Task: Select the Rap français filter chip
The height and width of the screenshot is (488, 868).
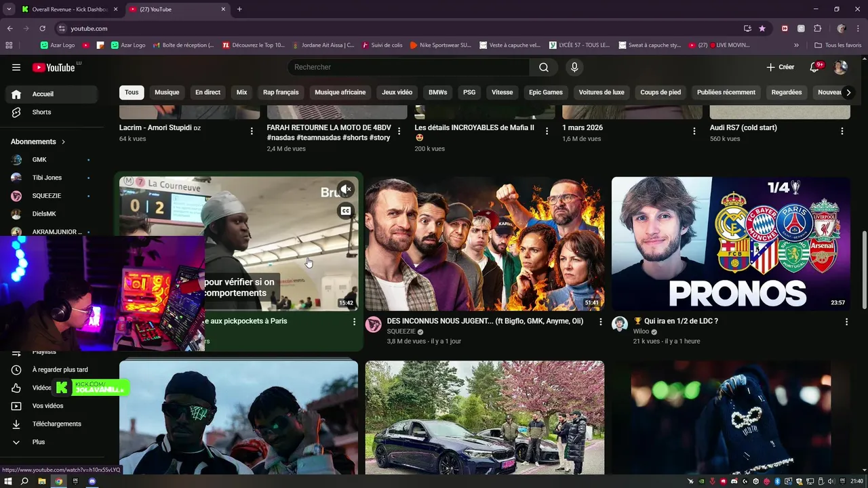Action: pyautogui.click(x=281, y=92)
